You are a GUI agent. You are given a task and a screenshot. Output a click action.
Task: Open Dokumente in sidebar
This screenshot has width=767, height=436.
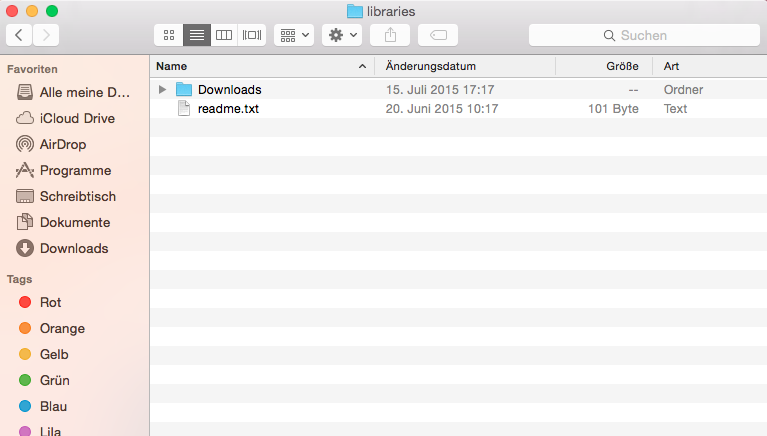(74, 222)
